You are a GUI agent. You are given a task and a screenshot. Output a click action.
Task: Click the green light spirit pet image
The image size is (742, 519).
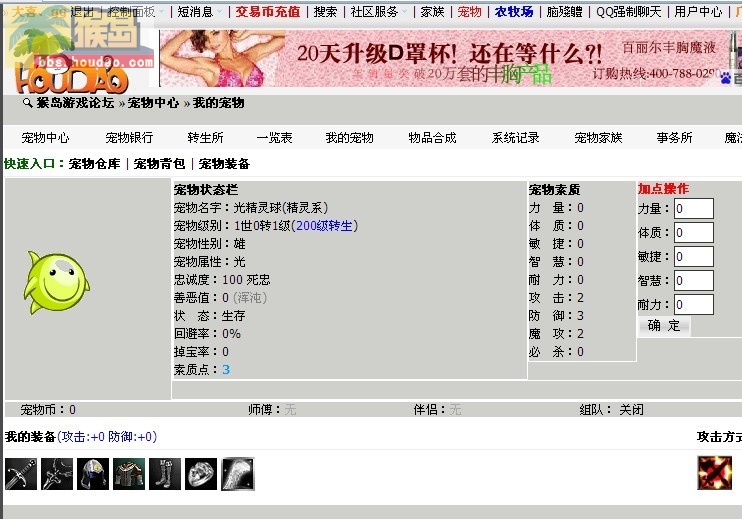pos(56,282)
